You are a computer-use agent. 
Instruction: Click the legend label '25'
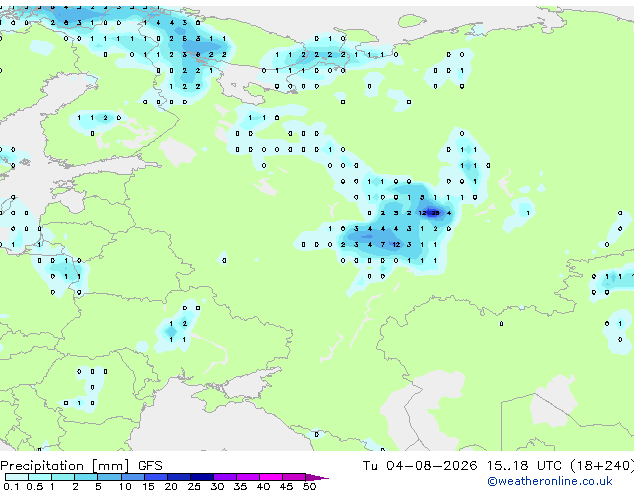(x=194, y=486)
